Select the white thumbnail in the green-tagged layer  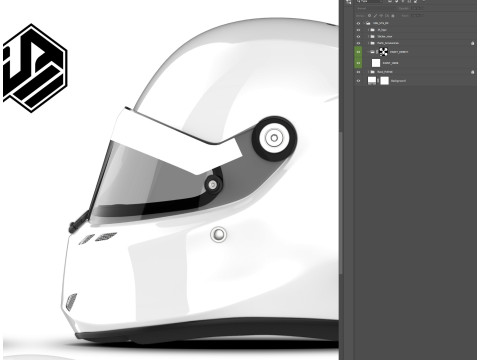point(376,63)
